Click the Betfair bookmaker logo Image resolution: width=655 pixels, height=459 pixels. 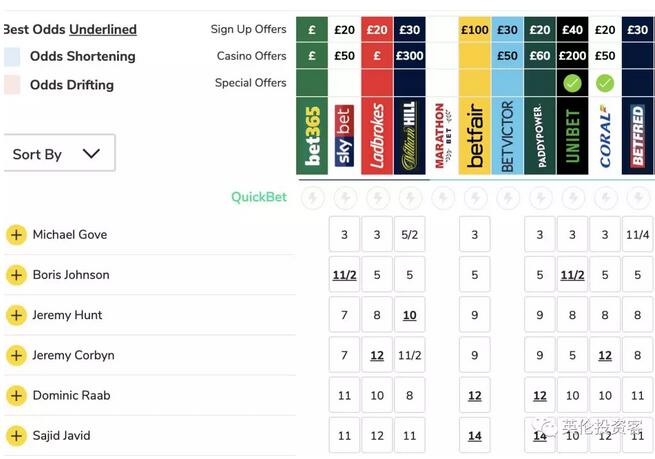tap(474, 135)
